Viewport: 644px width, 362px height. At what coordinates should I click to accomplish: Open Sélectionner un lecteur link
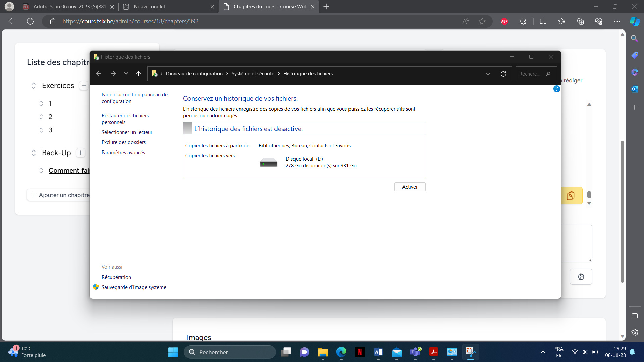pyautogui.click(x=127, y=132)
